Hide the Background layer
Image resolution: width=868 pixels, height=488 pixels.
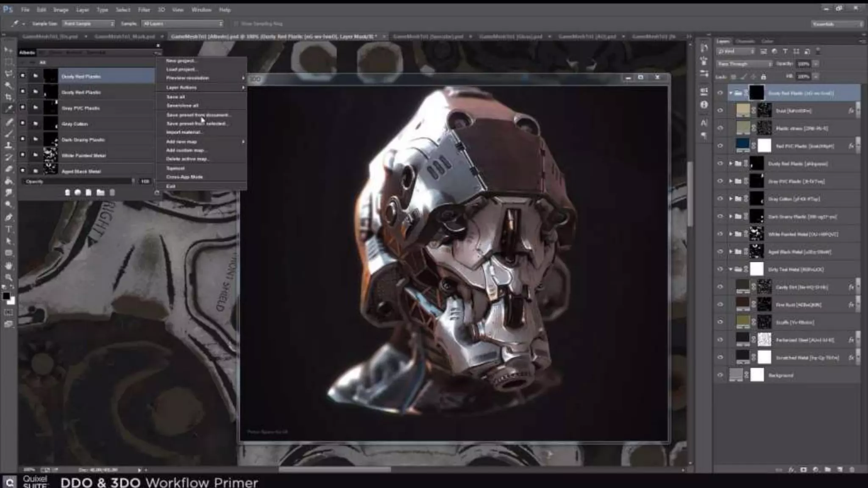(720, 375)
